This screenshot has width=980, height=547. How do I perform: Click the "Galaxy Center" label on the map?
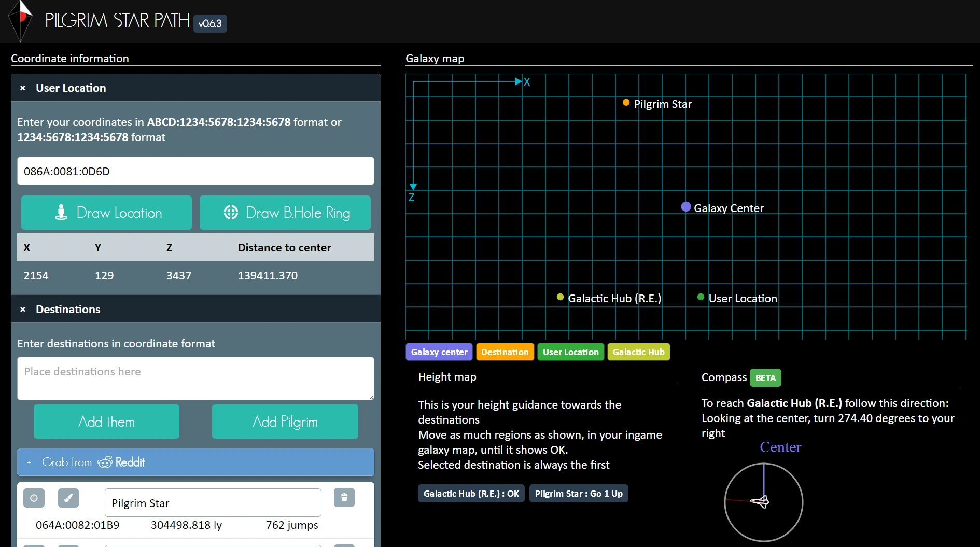[729, 208]
